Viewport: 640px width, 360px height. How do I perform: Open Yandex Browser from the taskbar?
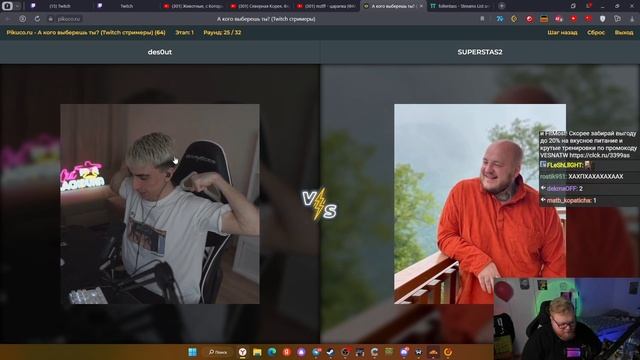(242, 352)
